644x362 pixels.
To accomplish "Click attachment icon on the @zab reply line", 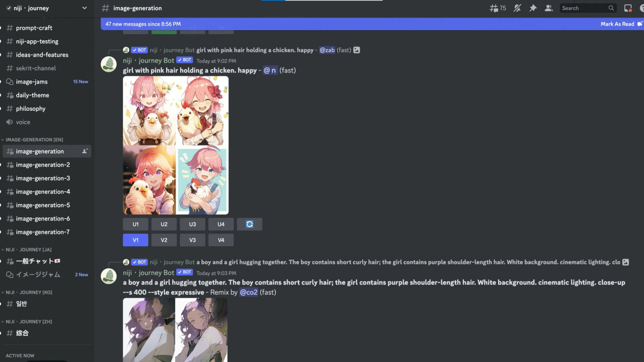I will point(357,50).
